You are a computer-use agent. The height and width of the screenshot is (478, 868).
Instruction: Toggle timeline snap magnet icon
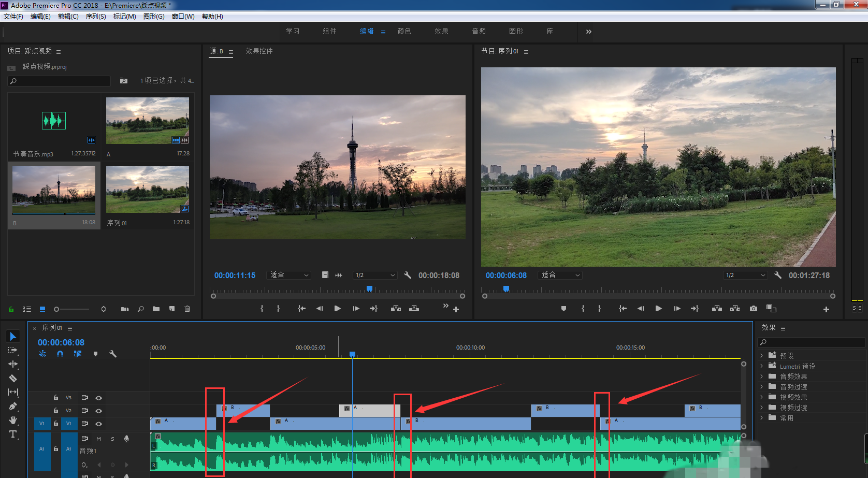coord(60,354)
